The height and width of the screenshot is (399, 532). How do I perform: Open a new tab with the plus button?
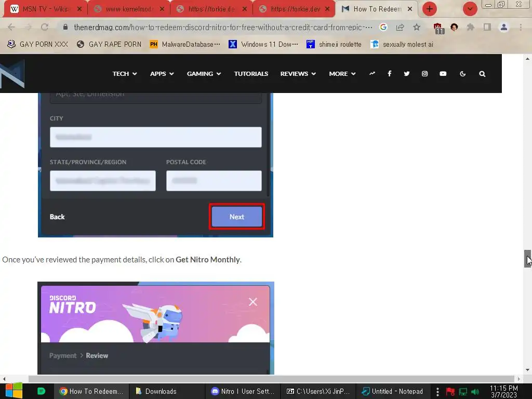(x=430, y=9)
